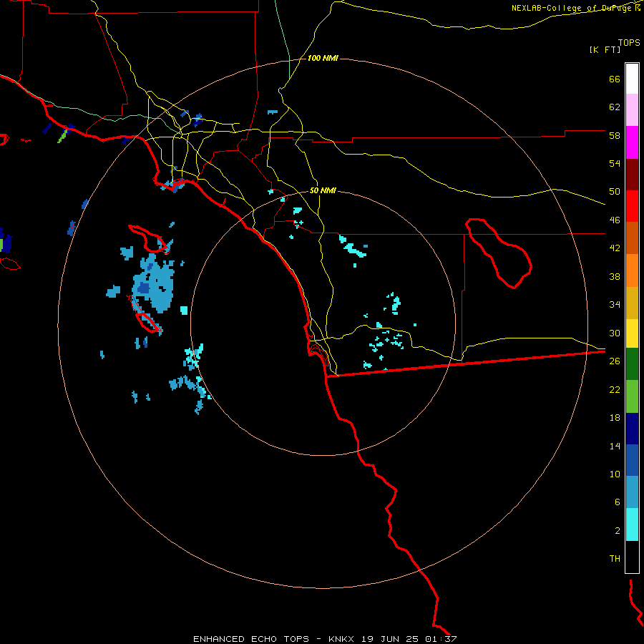
Task: Click the TOPS legend title
Action: coord(629,42)
